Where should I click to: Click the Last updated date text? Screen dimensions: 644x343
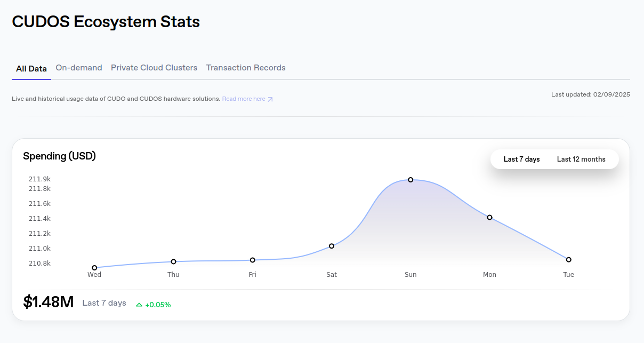coord(590,94)
